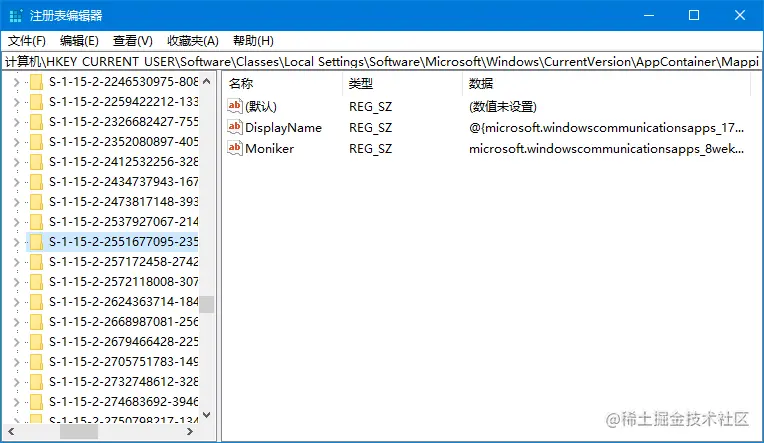This screenshot has height=443, width=764.
Task: Click REG_SZ type in the DisplayName row
Action: point(370,128)
